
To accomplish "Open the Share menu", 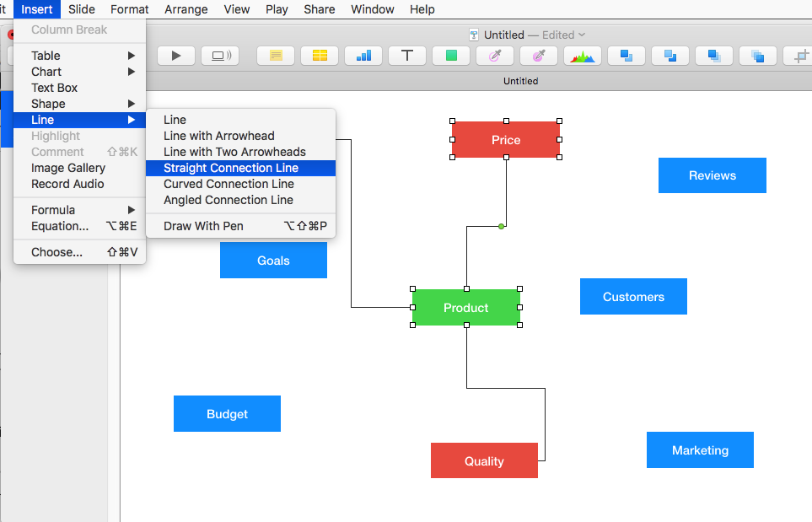I will pos(319,9).
